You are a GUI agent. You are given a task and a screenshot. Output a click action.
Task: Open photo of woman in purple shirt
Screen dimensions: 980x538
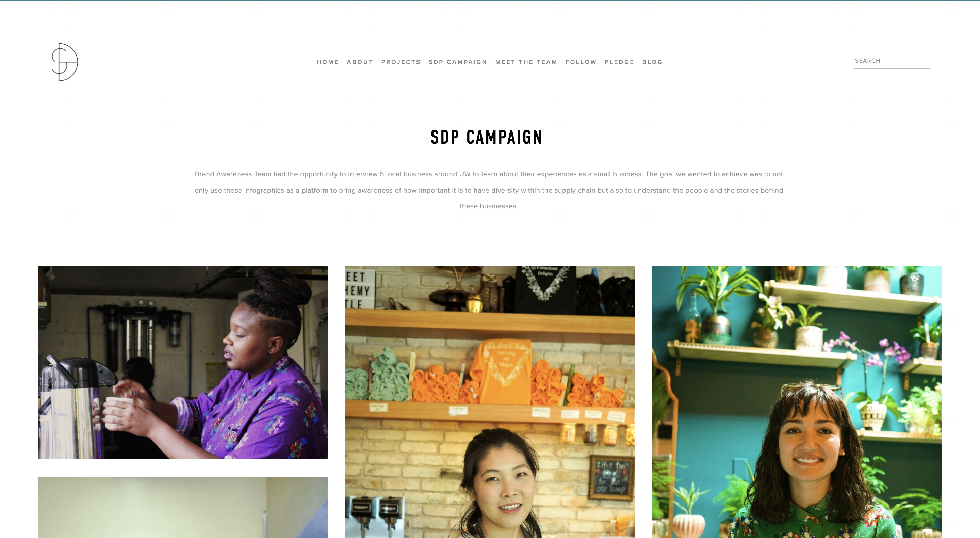pos(183,362)
